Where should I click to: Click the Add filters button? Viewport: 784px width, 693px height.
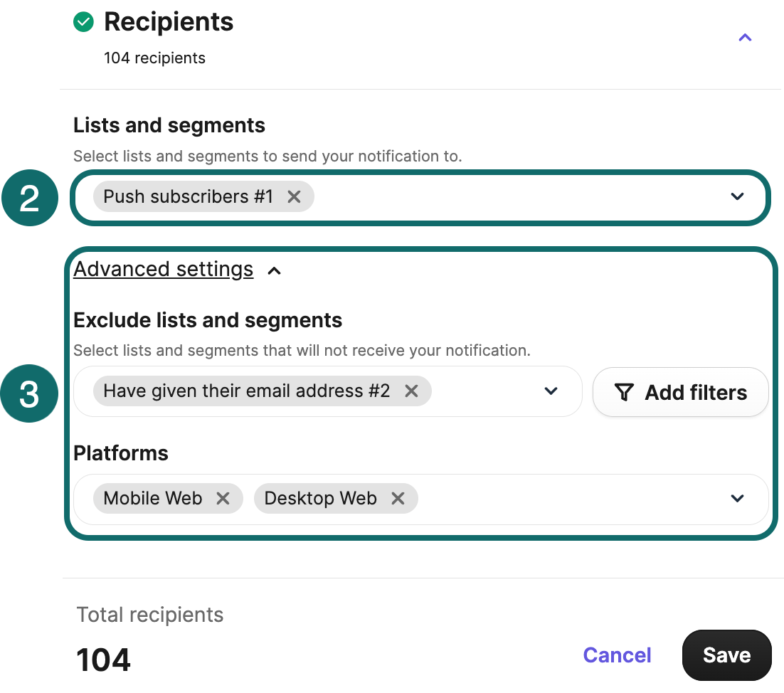(680, 392)
